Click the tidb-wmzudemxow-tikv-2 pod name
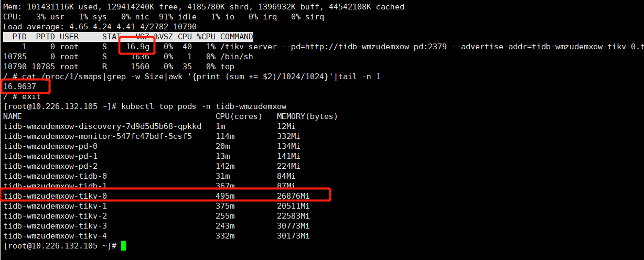Image resolution: width=644 pixels, height=260 pixels. click(x=55, y=216)
